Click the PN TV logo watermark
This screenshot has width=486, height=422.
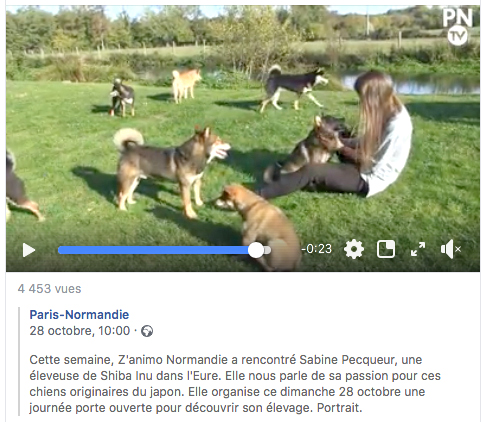tap(457, 27)
